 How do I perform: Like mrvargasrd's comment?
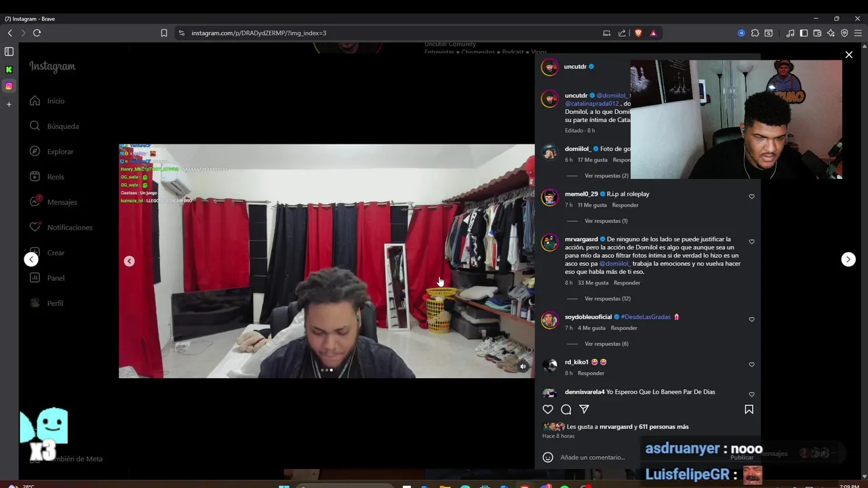(751, 242)
